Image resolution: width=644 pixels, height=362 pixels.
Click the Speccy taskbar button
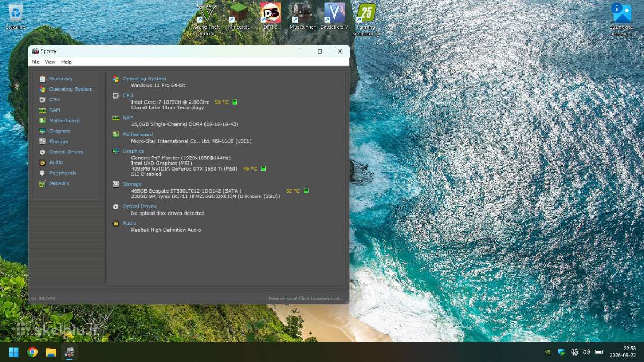pos(69,352)
